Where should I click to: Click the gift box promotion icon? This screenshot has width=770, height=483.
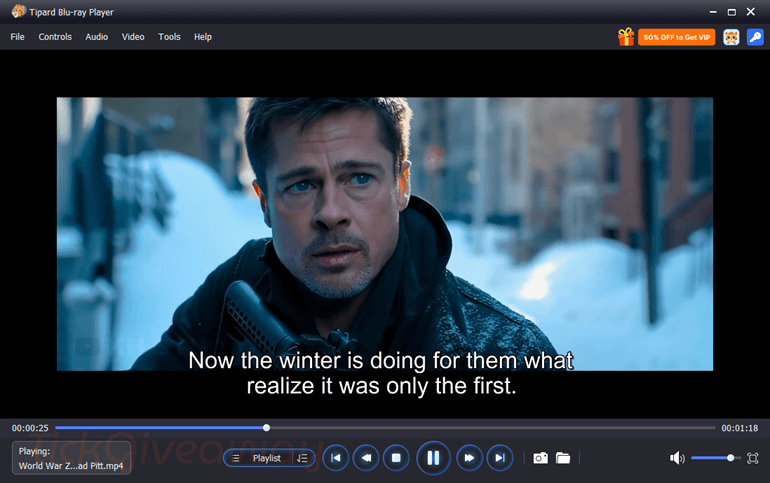coord(626,37)
